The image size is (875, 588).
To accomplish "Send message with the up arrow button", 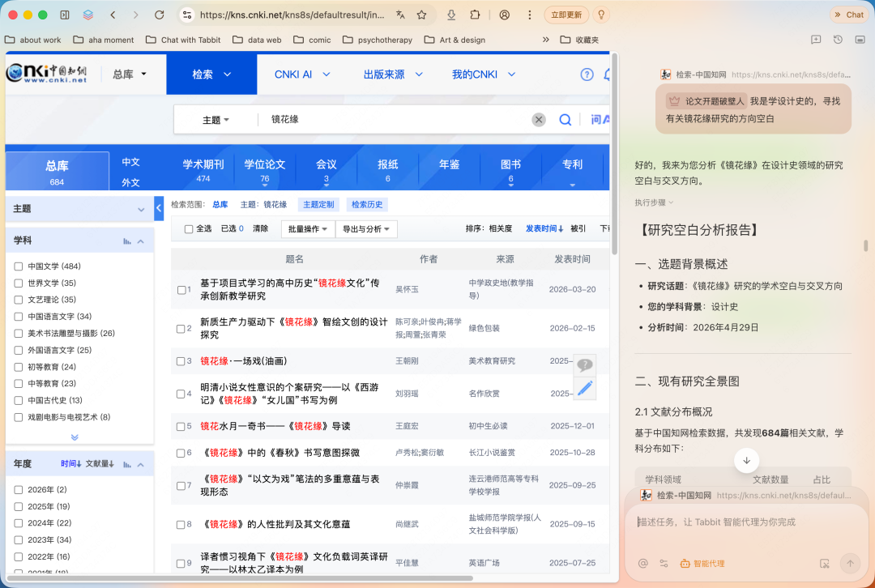I will (850, 564).
